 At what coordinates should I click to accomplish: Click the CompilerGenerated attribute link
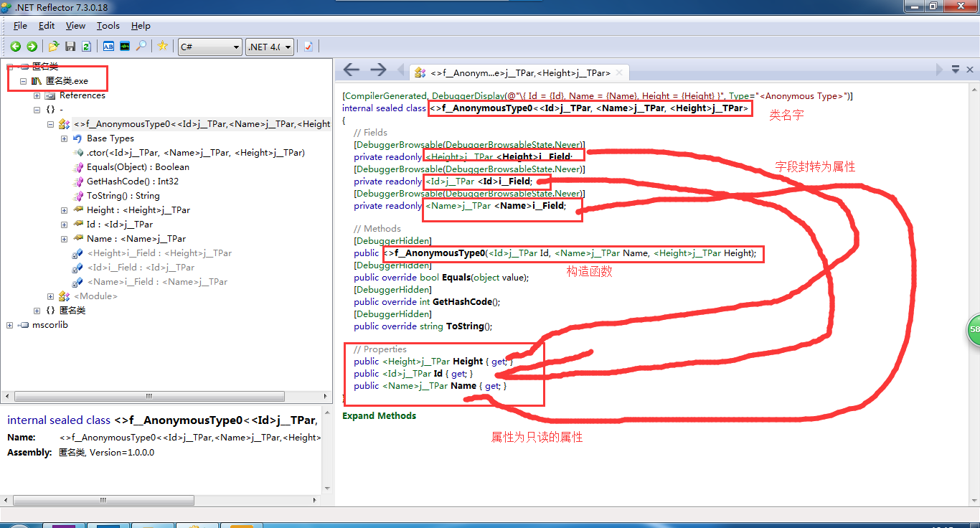coord(387,96)
